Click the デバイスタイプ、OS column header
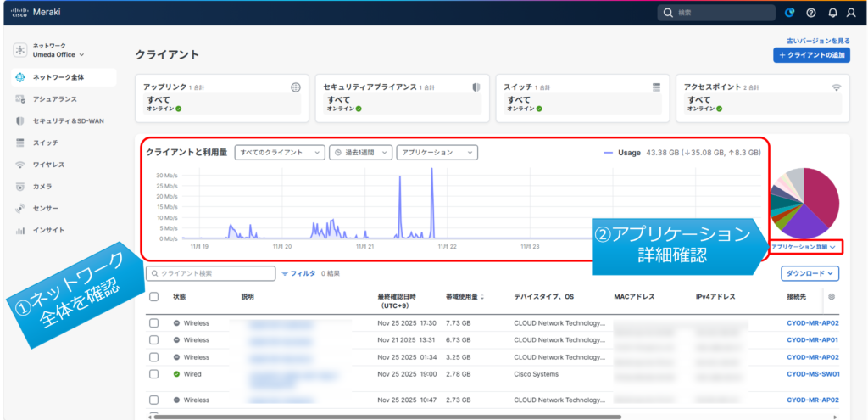 [x=543, y=297]
